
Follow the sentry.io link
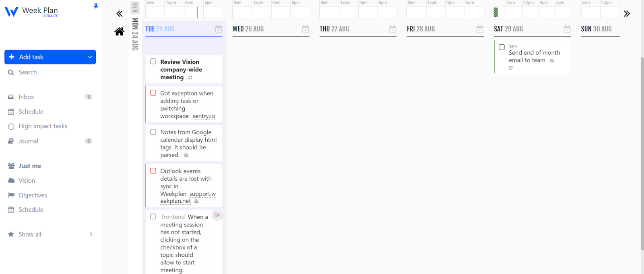tap(204, 116)
